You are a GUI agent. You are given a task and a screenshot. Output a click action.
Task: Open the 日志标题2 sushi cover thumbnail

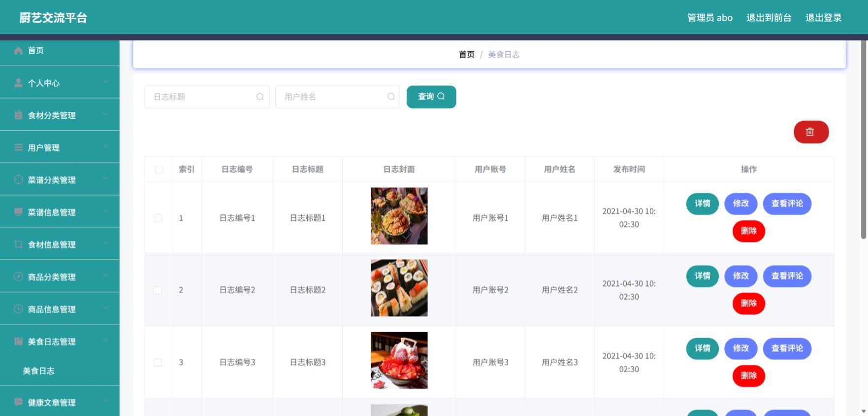[399, 288]
